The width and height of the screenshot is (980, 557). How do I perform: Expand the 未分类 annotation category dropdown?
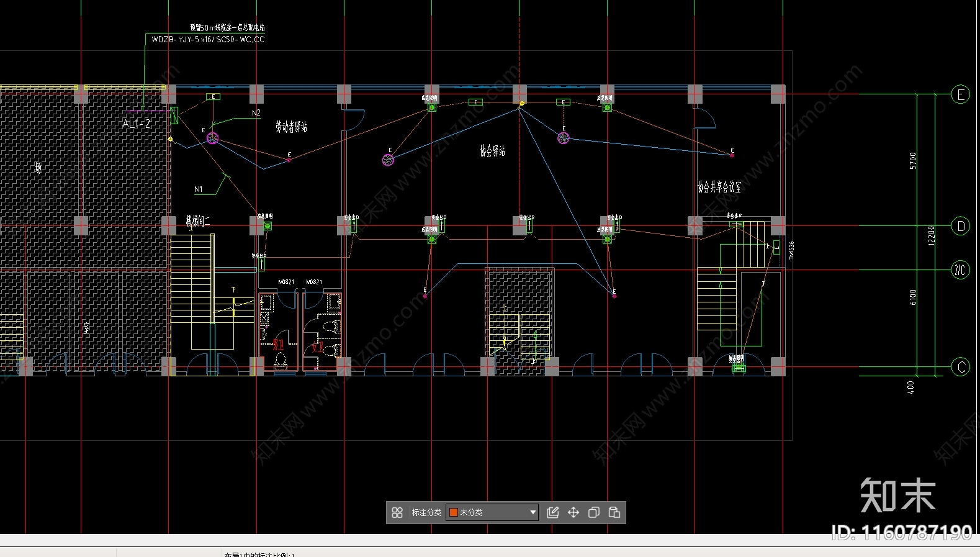(x=533, y=512)
